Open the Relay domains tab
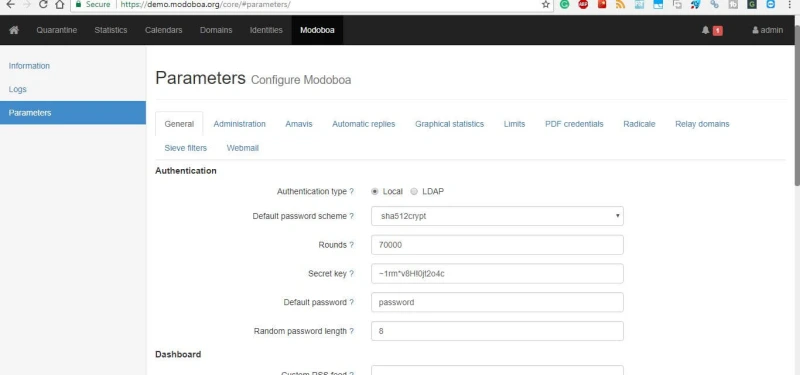This screenshot has height=375, width=800. pyautogui.click(x=702, y=124)
